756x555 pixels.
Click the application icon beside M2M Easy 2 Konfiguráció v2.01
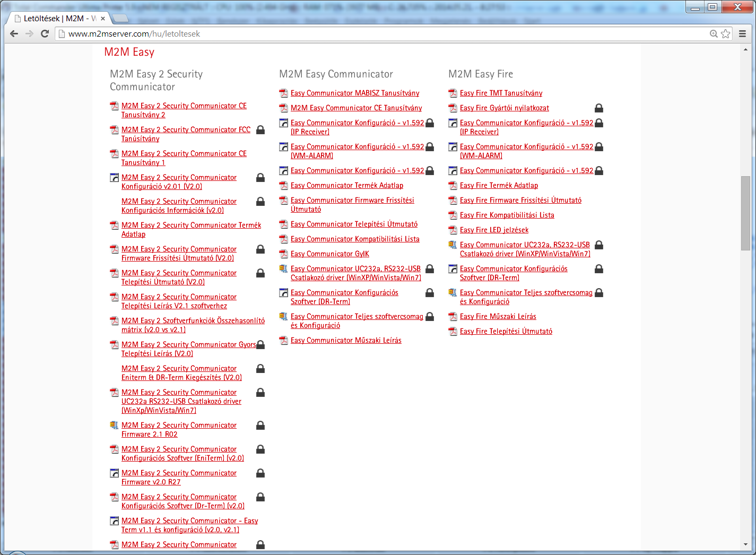pos(114,178)
